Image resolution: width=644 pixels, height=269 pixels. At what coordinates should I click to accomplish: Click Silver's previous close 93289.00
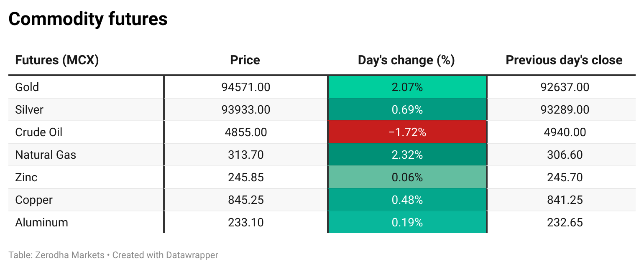point(565,110)
